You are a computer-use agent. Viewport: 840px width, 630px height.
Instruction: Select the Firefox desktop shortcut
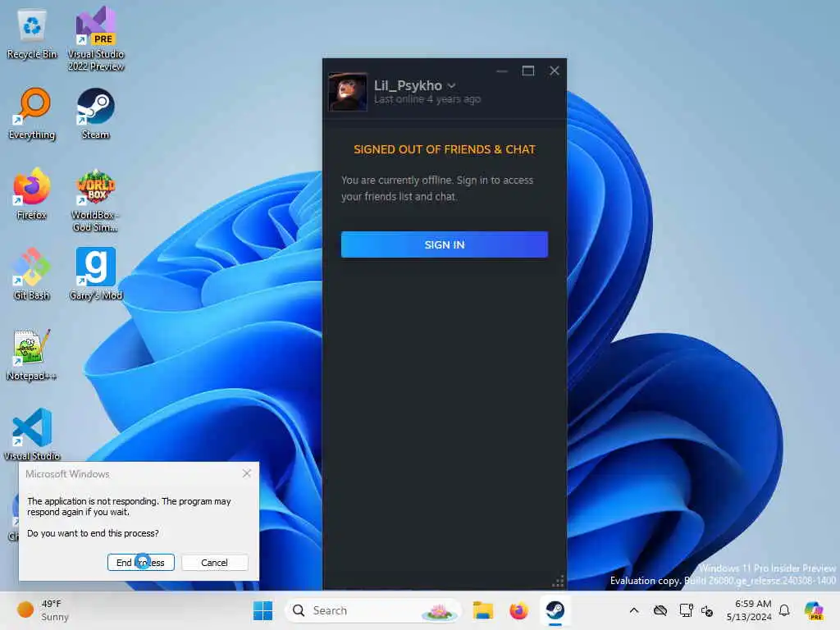pos(32,194)
